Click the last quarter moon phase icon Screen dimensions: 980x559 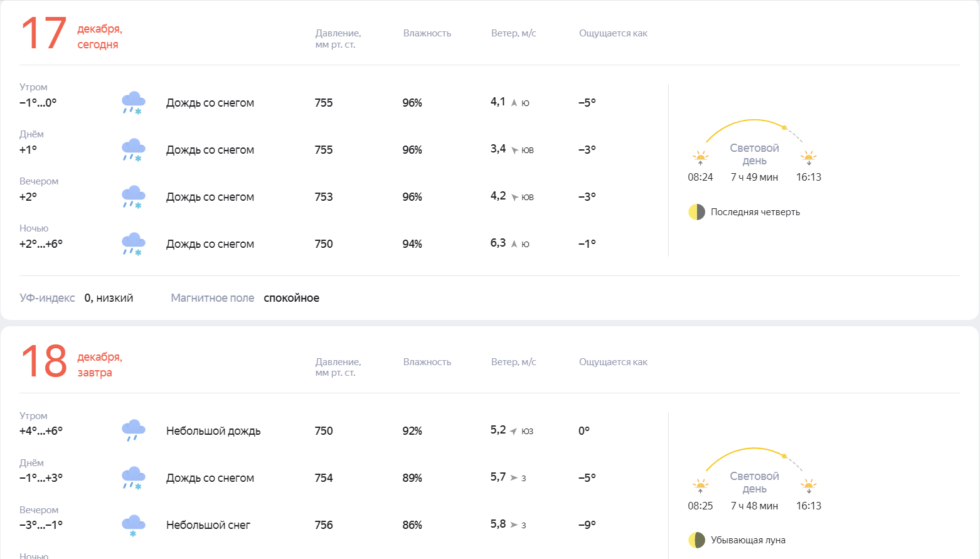(696, 212)
